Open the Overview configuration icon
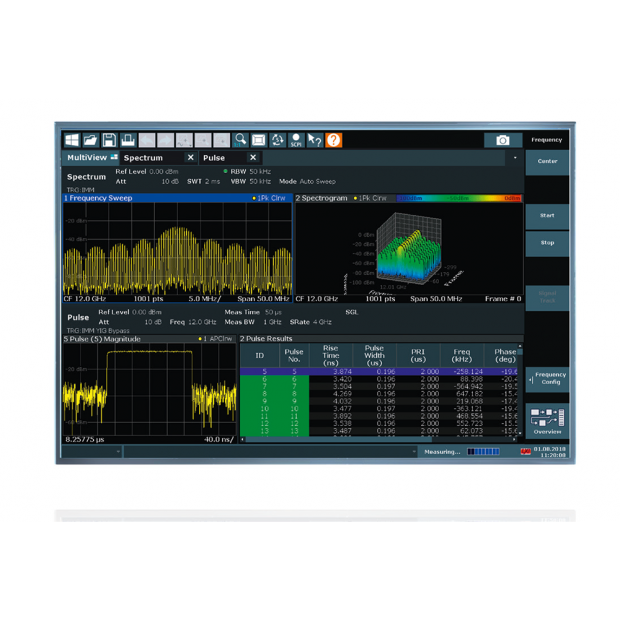Viewport: 620px width, 620px height. [x=547, y=420]
